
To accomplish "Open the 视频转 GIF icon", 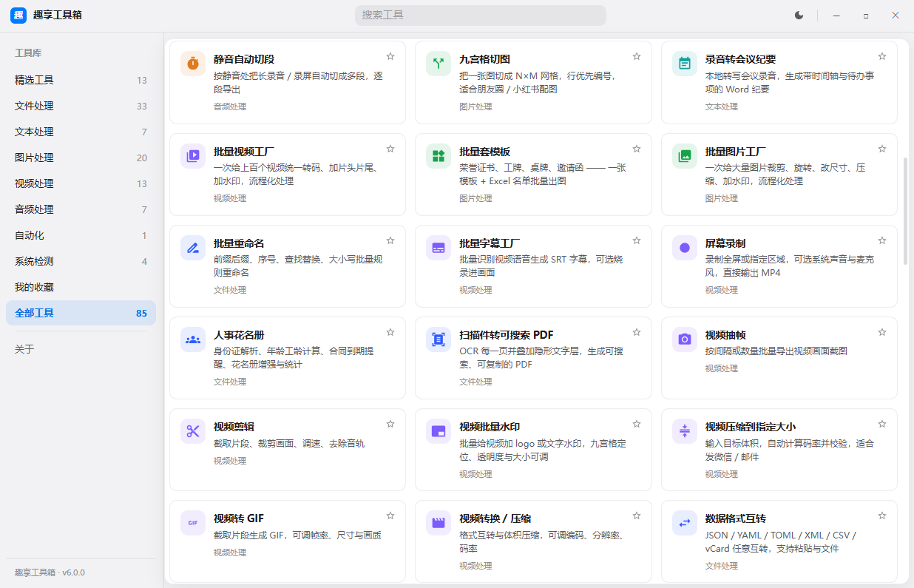I will pos(193,523).
